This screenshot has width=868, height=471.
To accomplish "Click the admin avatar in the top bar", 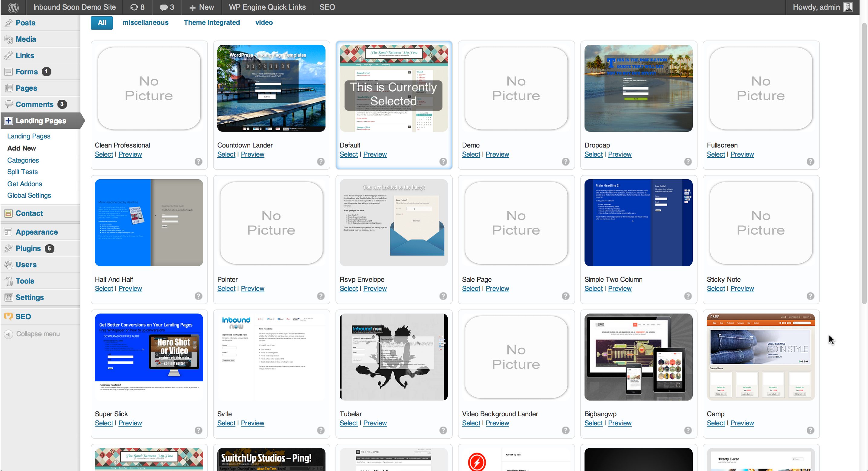I will [x=848, y=7].
